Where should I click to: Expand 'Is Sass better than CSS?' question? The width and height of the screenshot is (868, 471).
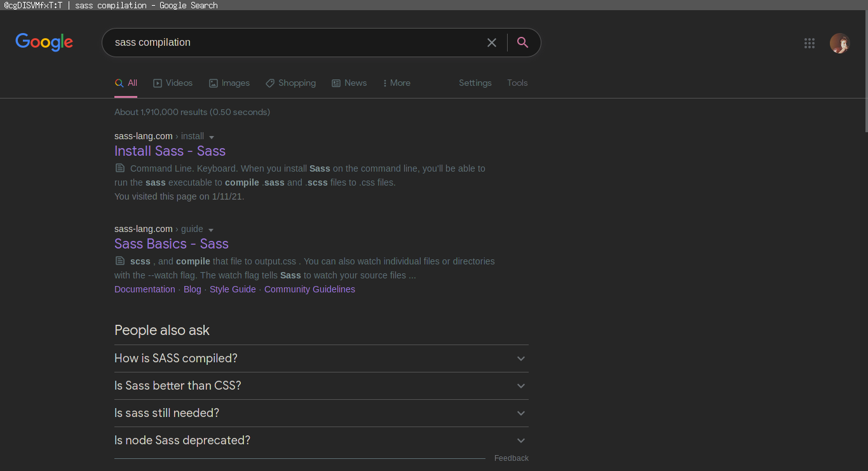[322, 386]
